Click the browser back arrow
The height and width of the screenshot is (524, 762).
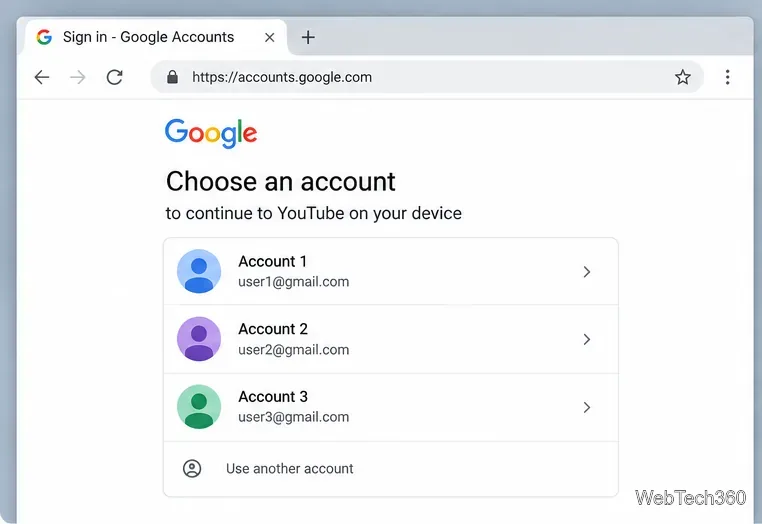(x=42, y=77)
